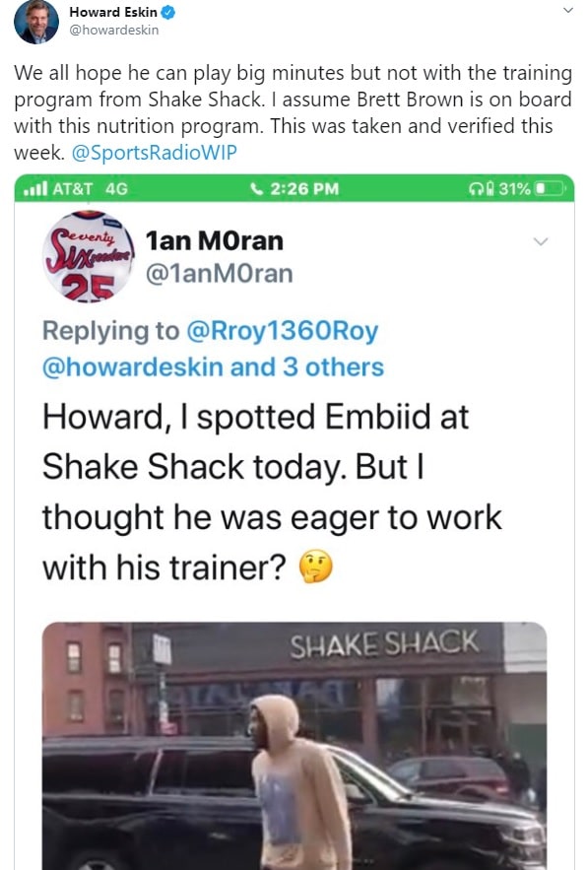Click the blue verified badge
The width and height of the screenshot is (588, 870).
click(168, 12)
